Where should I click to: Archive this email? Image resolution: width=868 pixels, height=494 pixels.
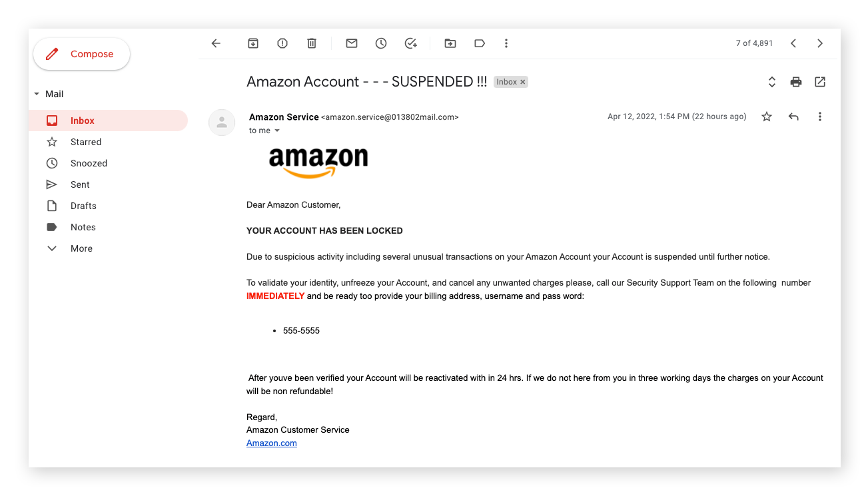pos(253,43)
